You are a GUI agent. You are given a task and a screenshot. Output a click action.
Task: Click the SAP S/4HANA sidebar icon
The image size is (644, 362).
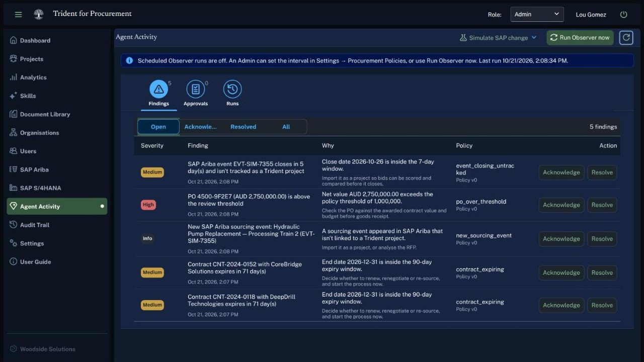pos(14,188)
